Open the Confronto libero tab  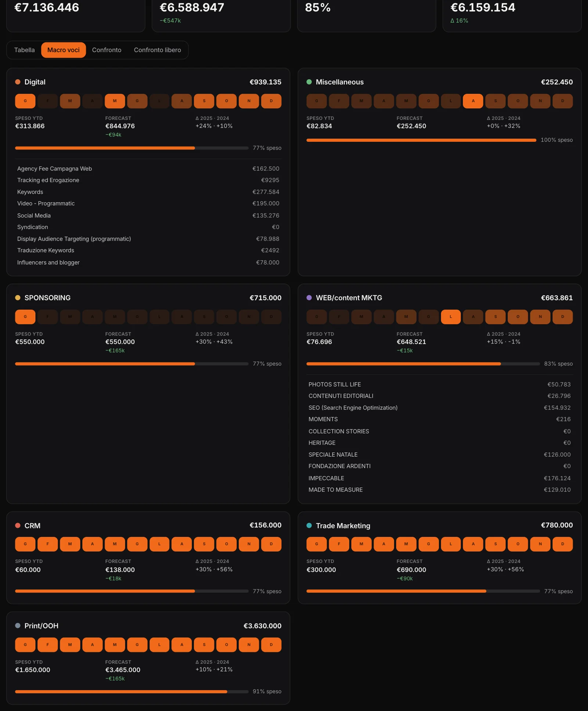pyautogui.click(x=157, y=50)
